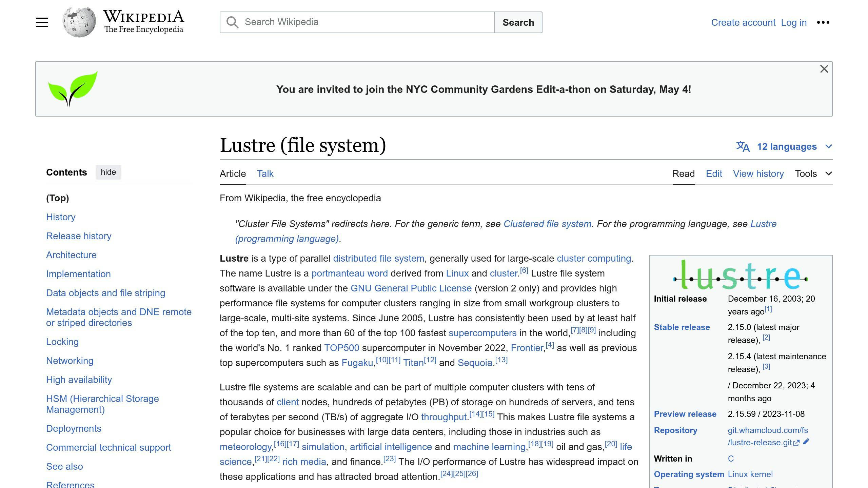Screen dimensions: 868x488
Task: Open Lustre (programming language) link
Action: (x=506, y=231)
